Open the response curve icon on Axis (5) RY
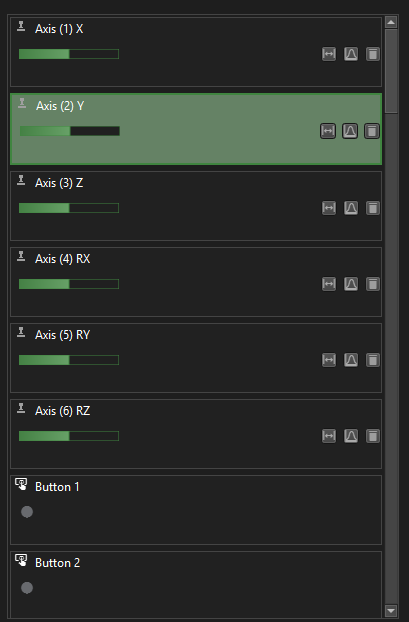 coord(351,360)
